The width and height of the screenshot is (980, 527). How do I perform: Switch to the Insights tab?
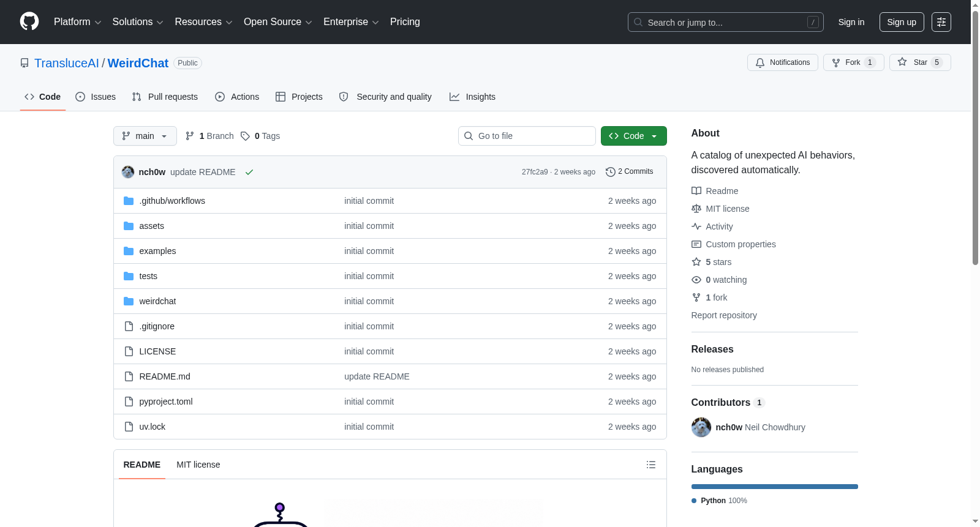click(472, 97)
